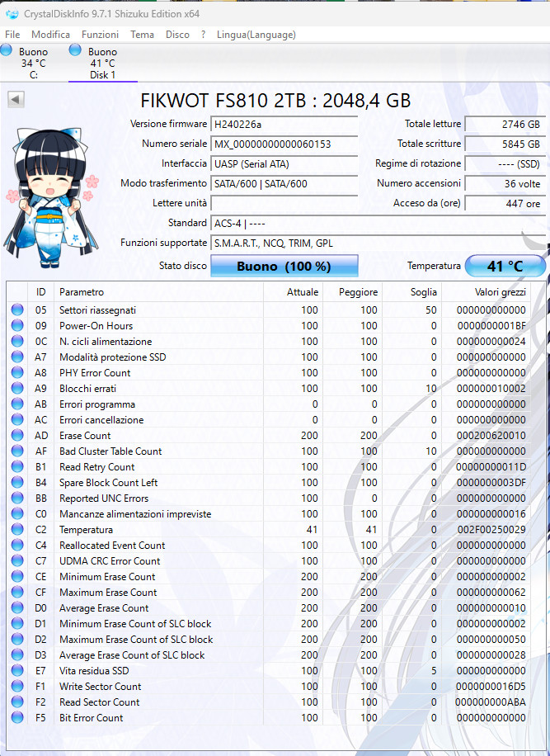This screenshot has height=756, width=550.
Task: Click the Parametro column header
Action: (x=158, y=291)
